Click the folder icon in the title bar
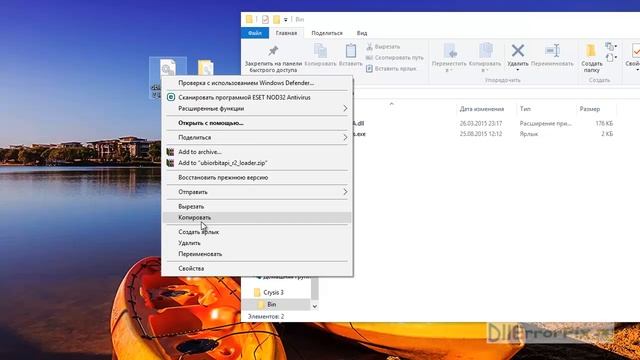640x360 pixels. click(x=249, y=19)
